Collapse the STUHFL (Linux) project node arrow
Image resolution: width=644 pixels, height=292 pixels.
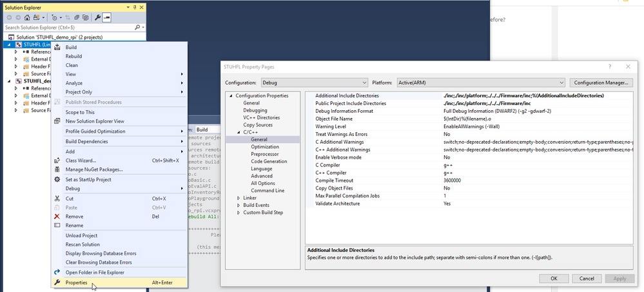pos(10,44)
